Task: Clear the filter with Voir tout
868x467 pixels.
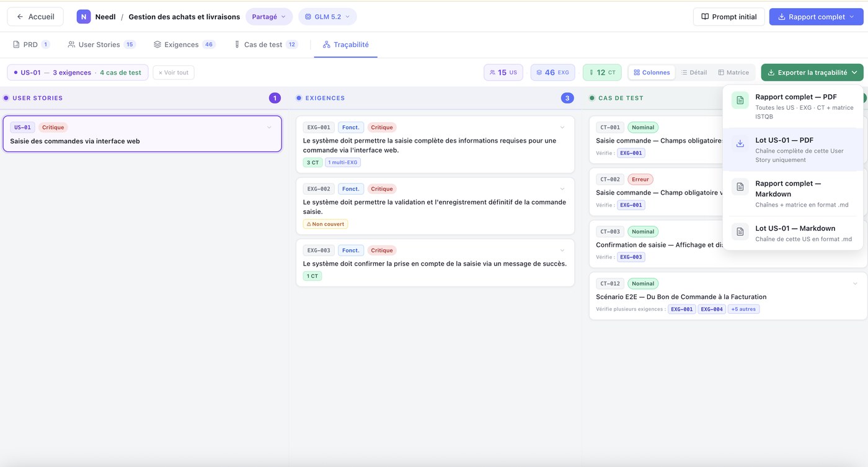Action: [x=174, y=73]
